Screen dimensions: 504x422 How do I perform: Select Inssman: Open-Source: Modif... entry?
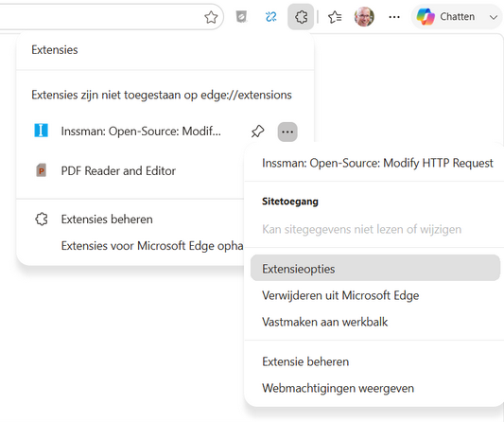pos(141,132)
